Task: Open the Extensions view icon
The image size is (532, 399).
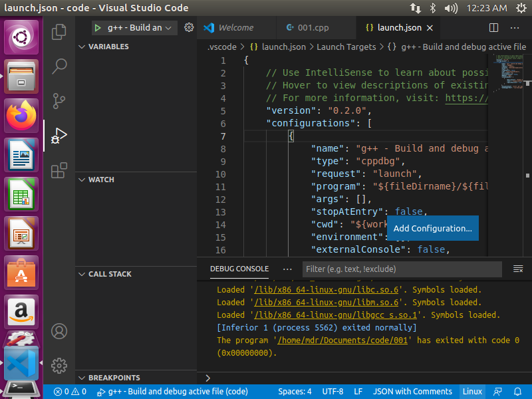Action: (59, 170)
